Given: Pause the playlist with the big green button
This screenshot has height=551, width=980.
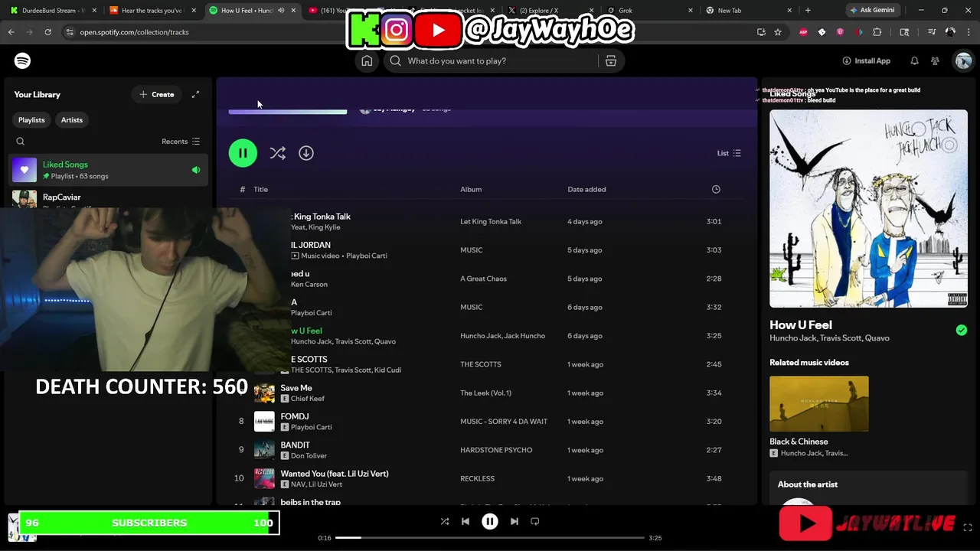Looking at the screenshot, I should click(x=243, y=153).
